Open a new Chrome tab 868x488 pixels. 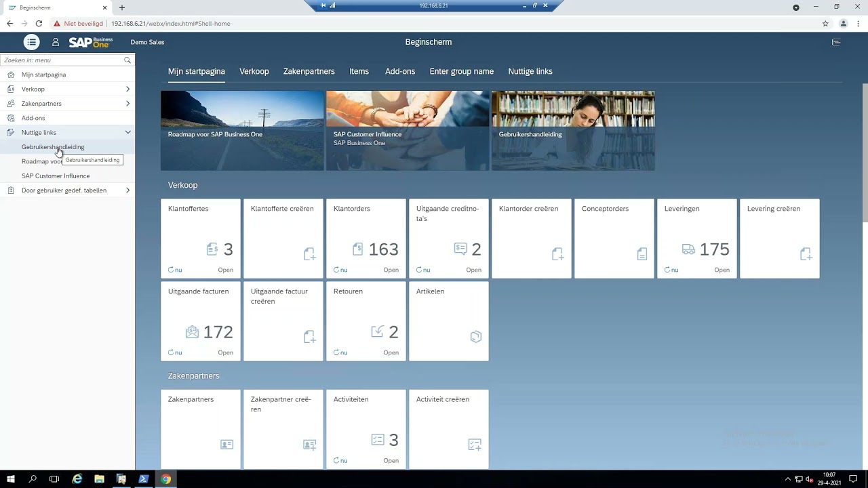click(x=122, y=7)
